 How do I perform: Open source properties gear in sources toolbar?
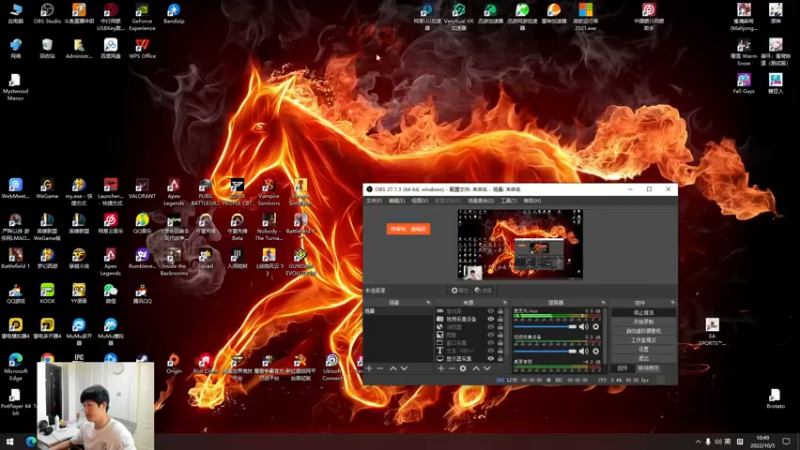tap(462, 368)
